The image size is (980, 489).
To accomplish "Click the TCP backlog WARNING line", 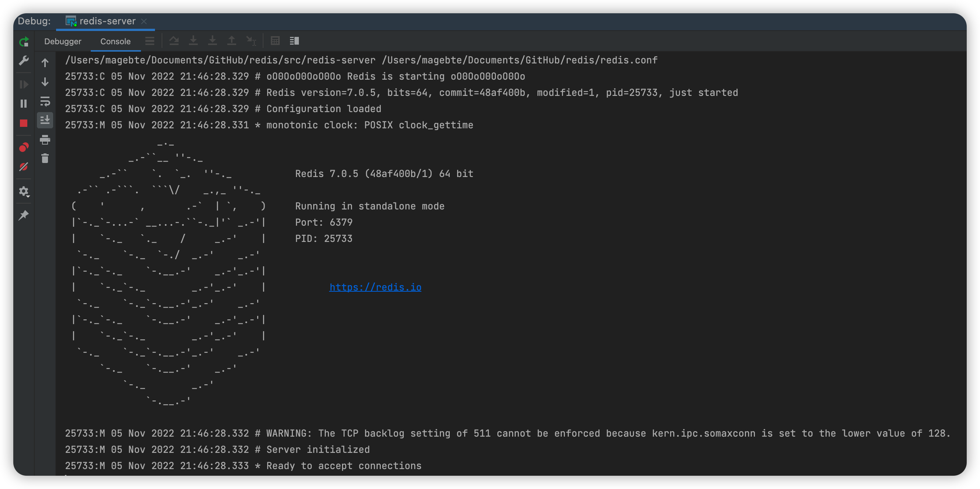I will coord(507,433).
